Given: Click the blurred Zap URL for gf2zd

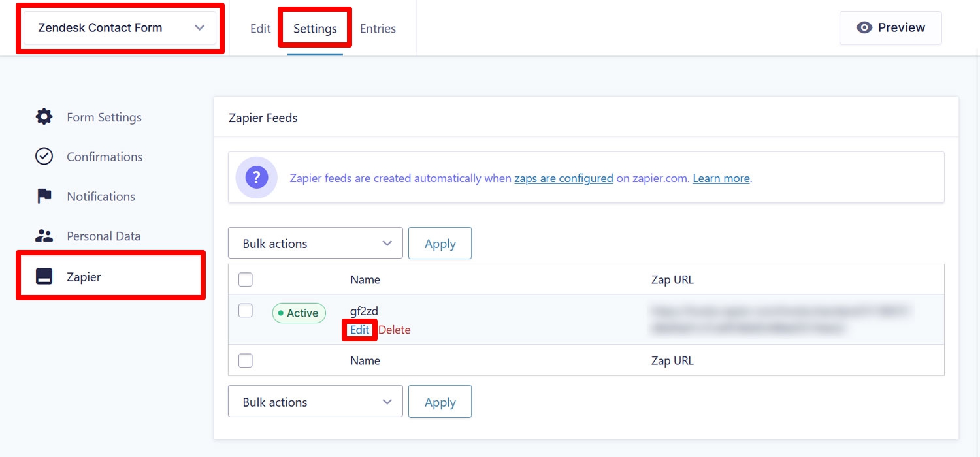Looking at the screenshot, I should point(781,320).
